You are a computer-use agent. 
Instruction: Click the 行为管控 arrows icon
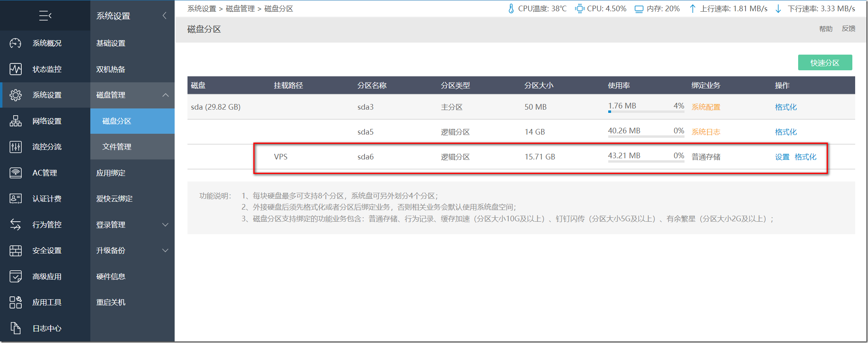pos(16,225)
